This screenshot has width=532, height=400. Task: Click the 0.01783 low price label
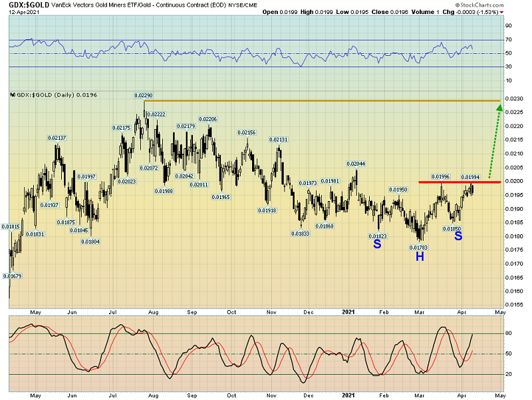pos(419,248)
